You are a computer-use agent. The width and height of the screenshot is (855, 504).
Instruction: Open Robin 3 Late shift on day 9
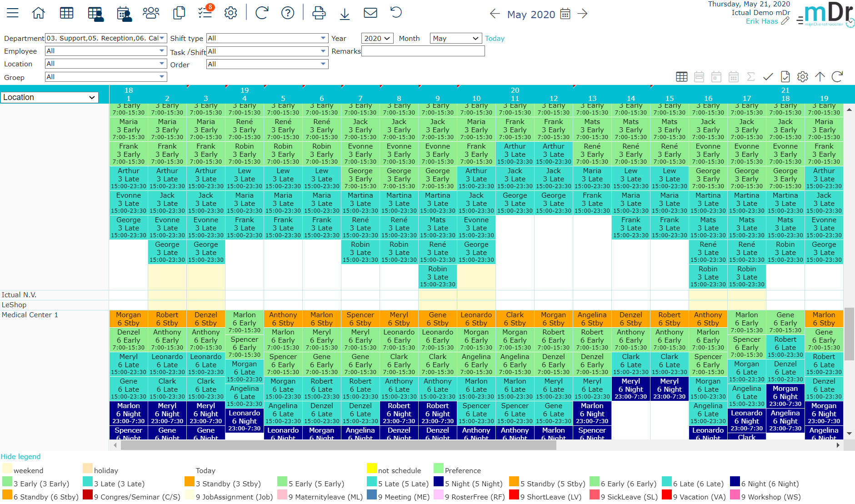(438, 276)
